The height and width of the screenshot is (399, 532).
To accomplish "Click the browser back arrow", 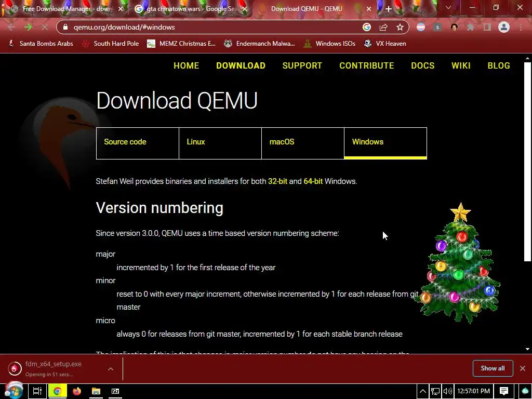I will point(11,27).
